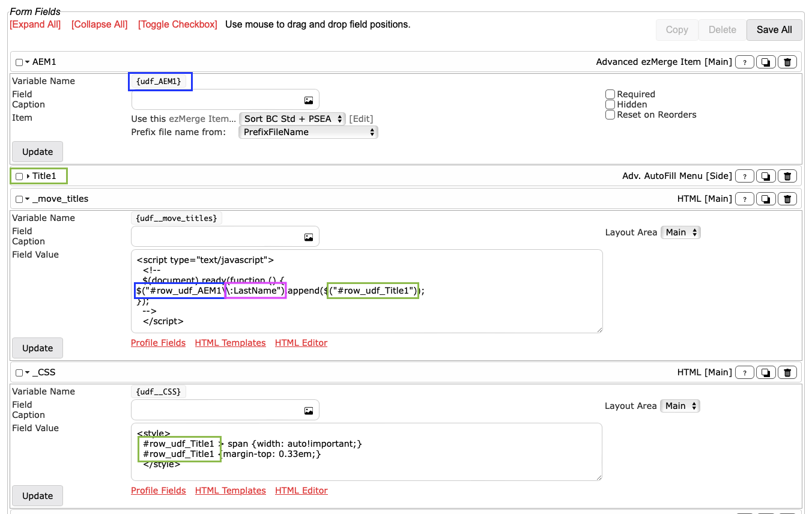Click the {udf__CSS} variable name
This screenshot has height=514, width=812.
pyautogui.click(x=159, y=392)
